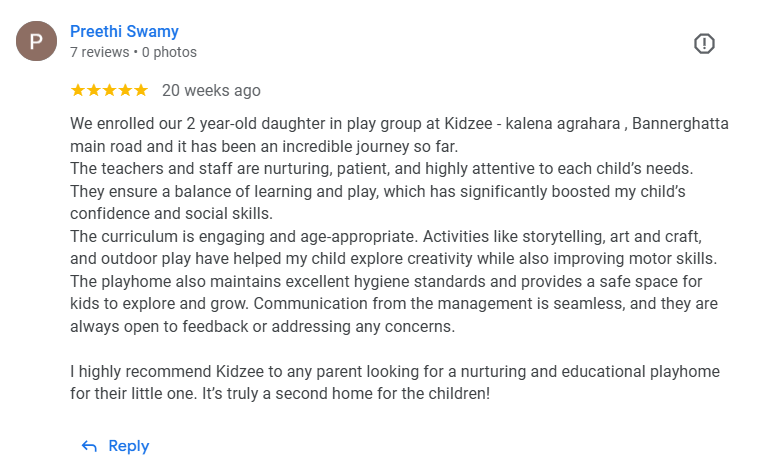The width and height of the screenshot is (758, 461).
Task: Click the first yellow rating star
Action: 78,90
